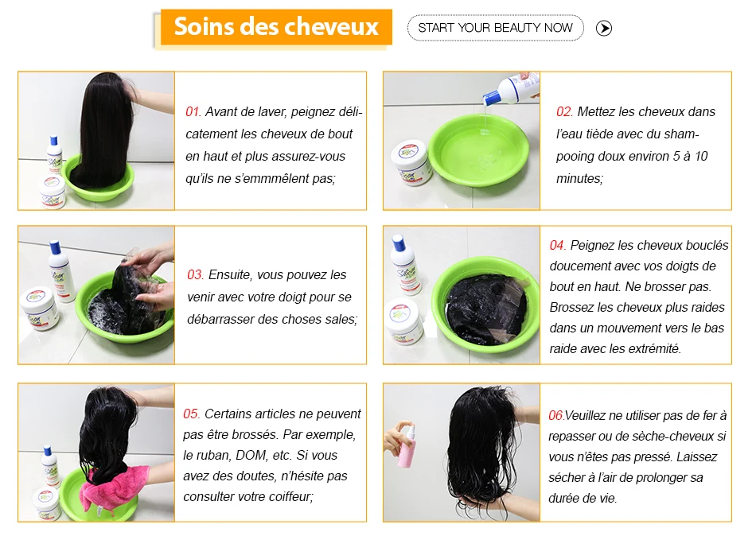Image resolution: width=756 pixels, height=540 pixels.
Task: Click the red 05. step number
Action: tap(192, 414)
